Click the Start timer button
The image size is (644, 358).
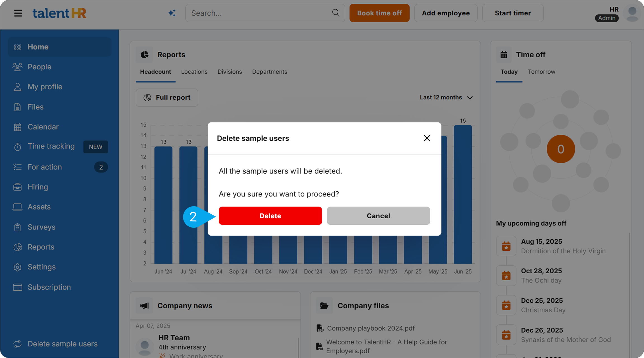tap(513, 13)
